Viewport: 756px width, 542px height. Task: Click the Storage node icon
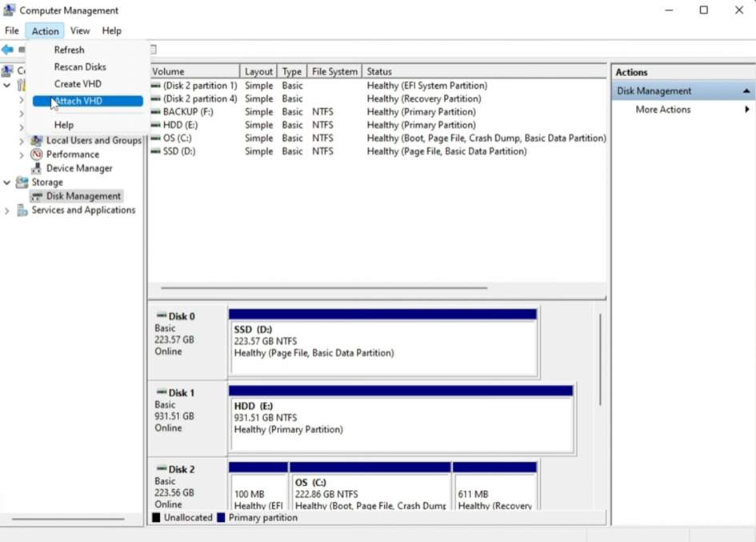22,183
